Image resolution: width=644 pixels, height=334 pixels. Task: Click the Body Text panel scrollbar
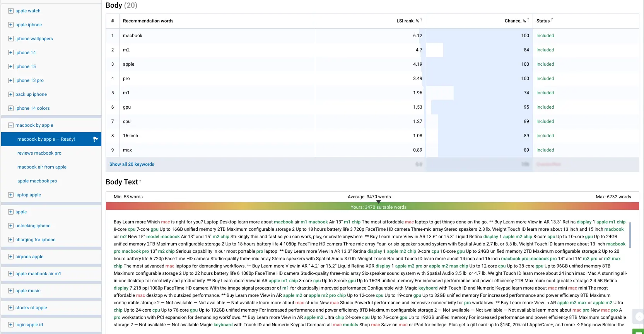(630, 235)
